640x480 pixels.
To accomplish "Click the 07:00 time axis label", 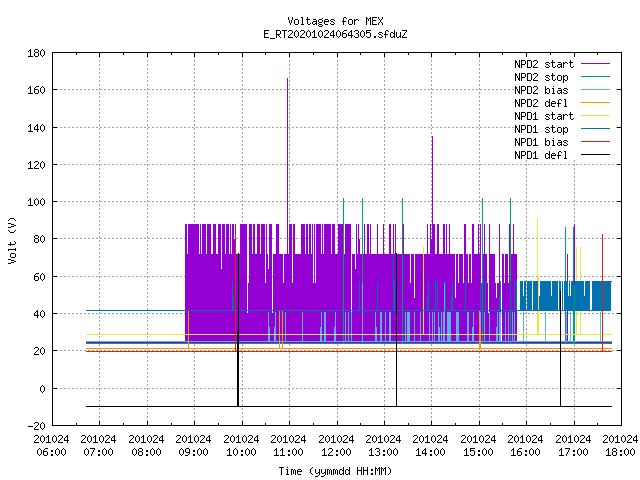I will (98, 453).
